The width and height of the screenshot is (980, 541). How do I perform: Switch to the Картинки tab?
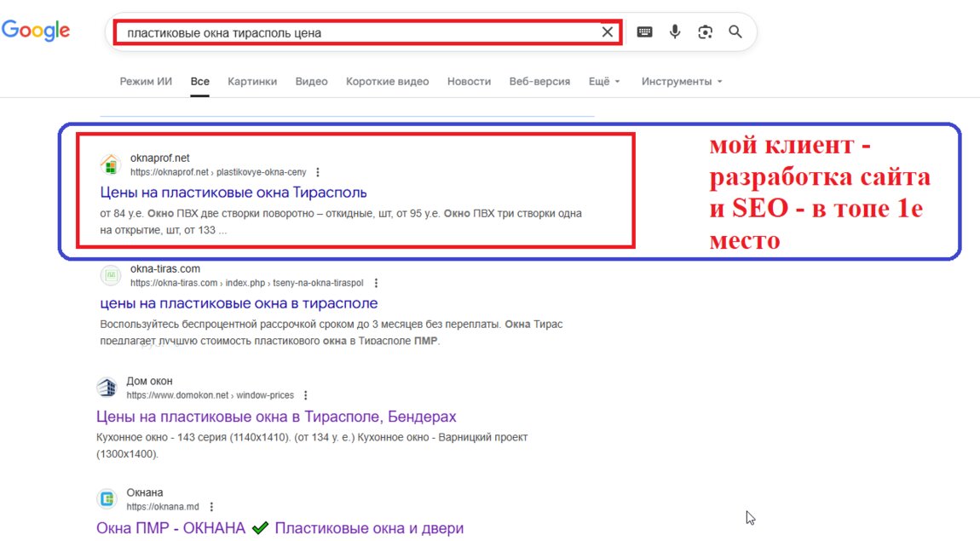[x=252, y=82]
